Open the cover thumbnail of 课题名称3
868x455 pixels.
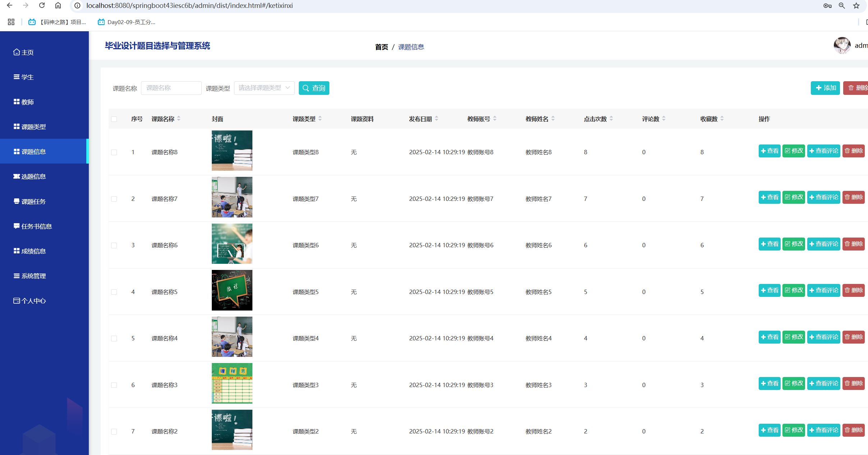tap(232, 383)
